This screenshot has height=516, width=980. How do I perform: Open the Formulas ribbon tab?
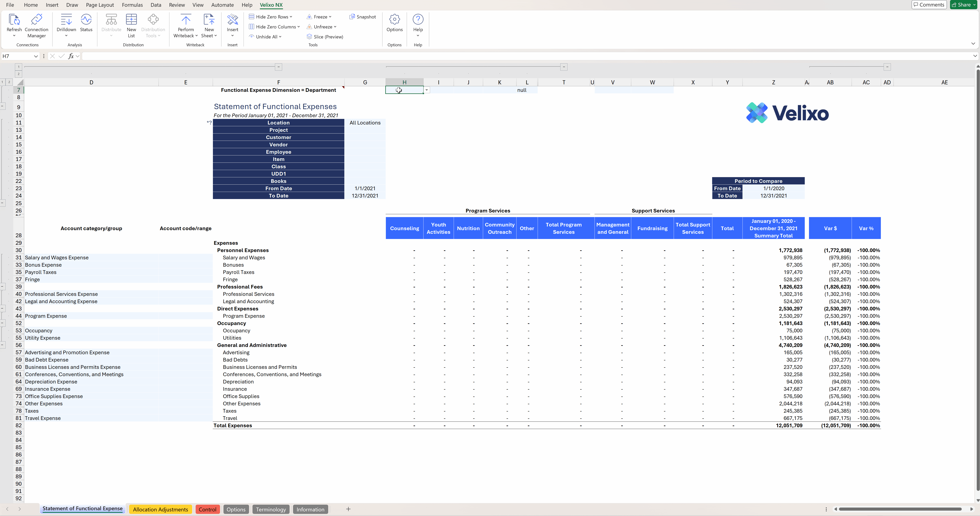[132, 5]
